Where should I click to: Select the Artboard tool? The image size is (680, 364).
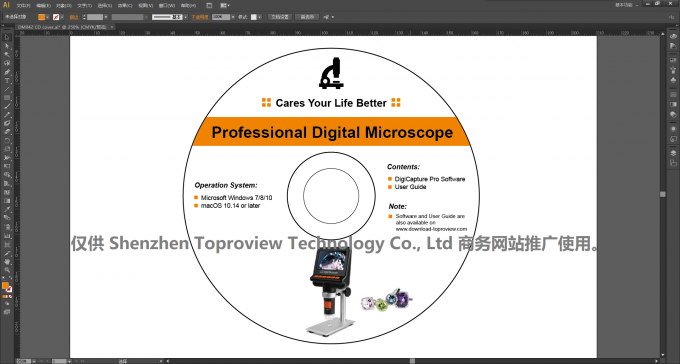tap(7, 245)
